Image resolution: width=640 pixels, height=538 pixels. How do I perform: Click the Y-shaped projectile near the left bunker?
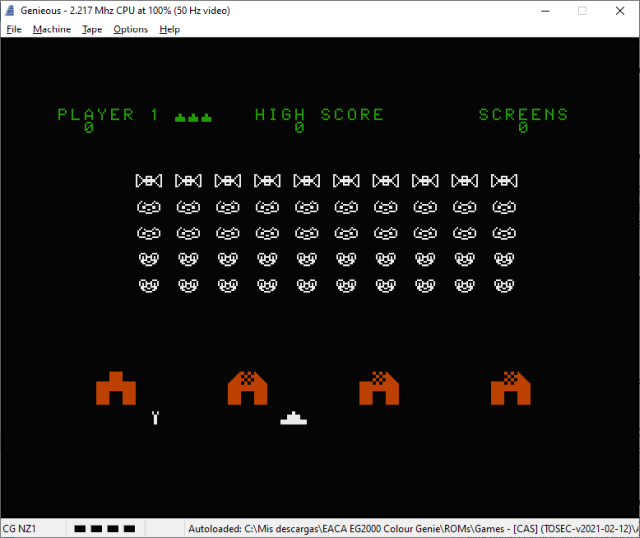155,418
